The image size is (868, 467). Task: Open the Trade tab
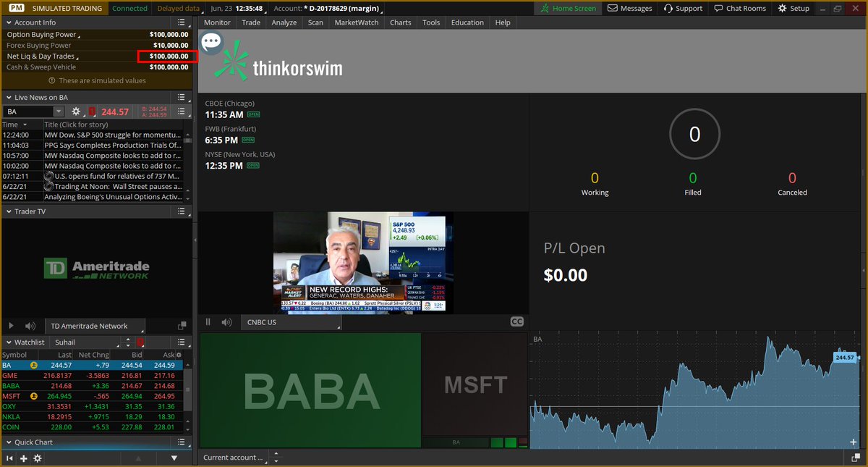point(251,22)
